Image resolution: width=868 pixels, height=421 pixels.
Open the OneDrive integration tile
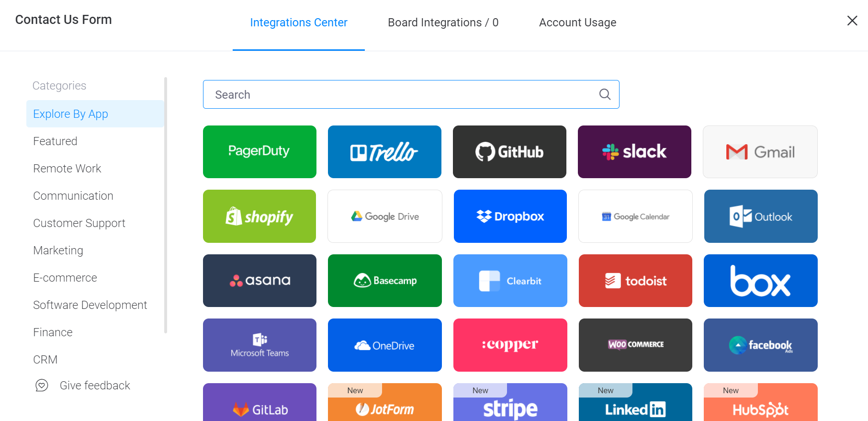[x=385, y=345]
